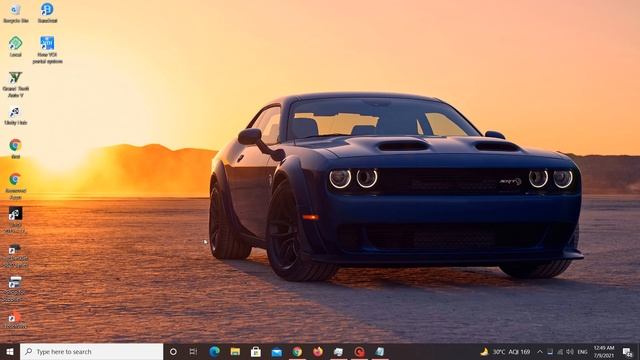The height and width of the screenshot is (360, 640).
Task: Open Cortana from the taskbar circle
Action: [x=173, y=351]
